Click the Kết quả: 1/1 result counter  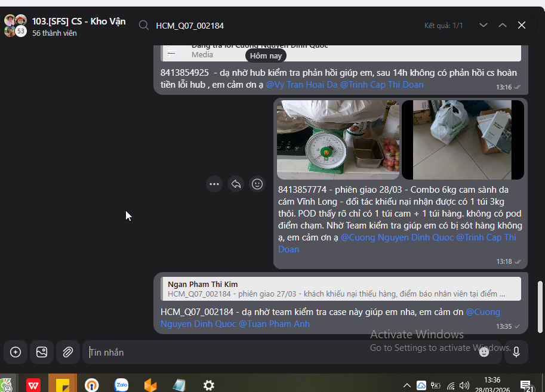pos(444,26)
